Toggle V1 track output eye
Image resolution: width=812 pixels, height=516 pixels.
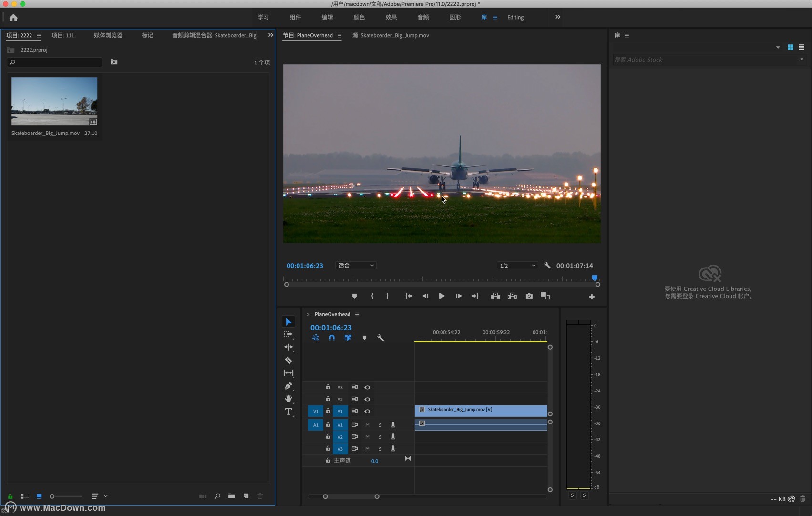(367, 411)
